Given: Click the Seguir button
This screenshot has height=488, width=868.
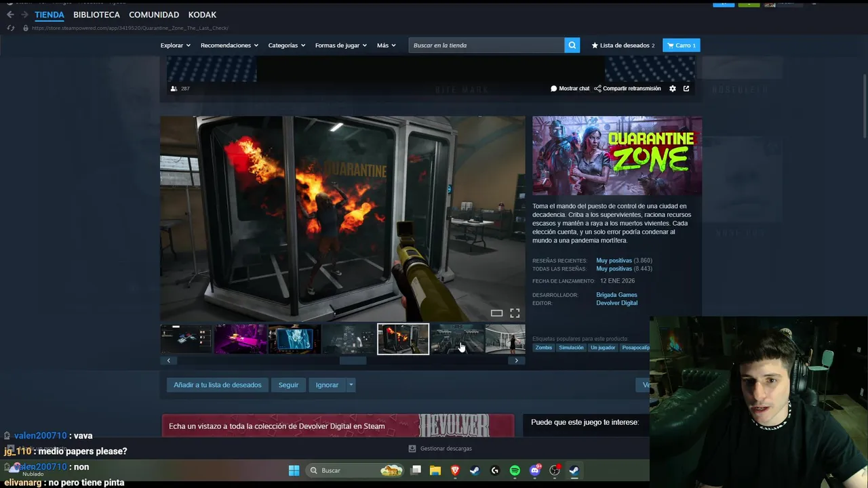Looking at the screenshot, I should [288, 385].
